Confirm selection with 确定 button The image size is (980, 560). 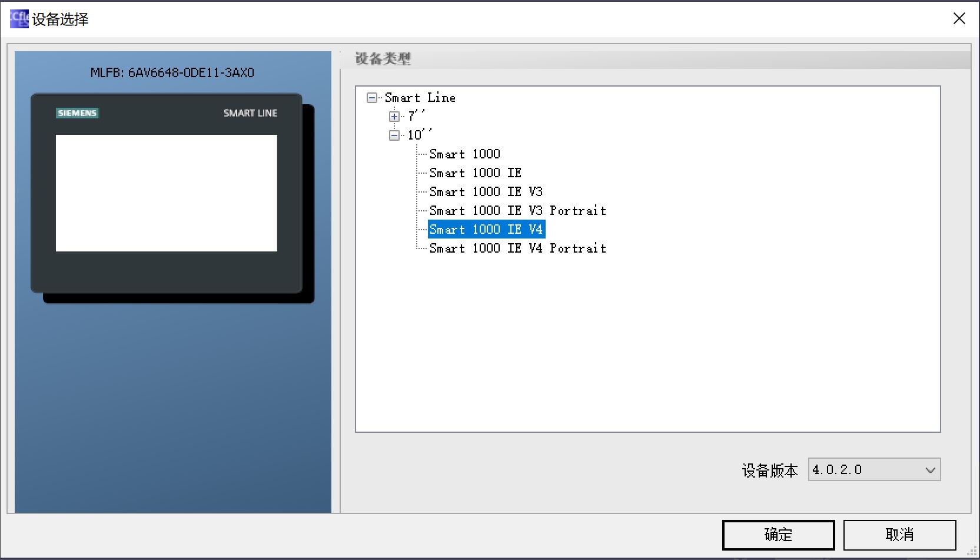(778, 535)
